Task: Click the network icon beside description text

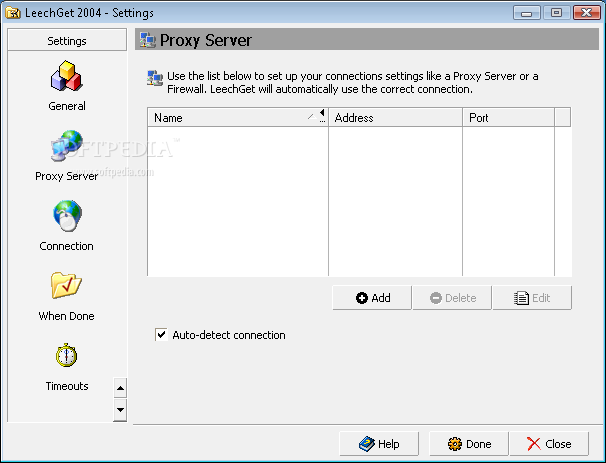Action: [x=155, y=78]
